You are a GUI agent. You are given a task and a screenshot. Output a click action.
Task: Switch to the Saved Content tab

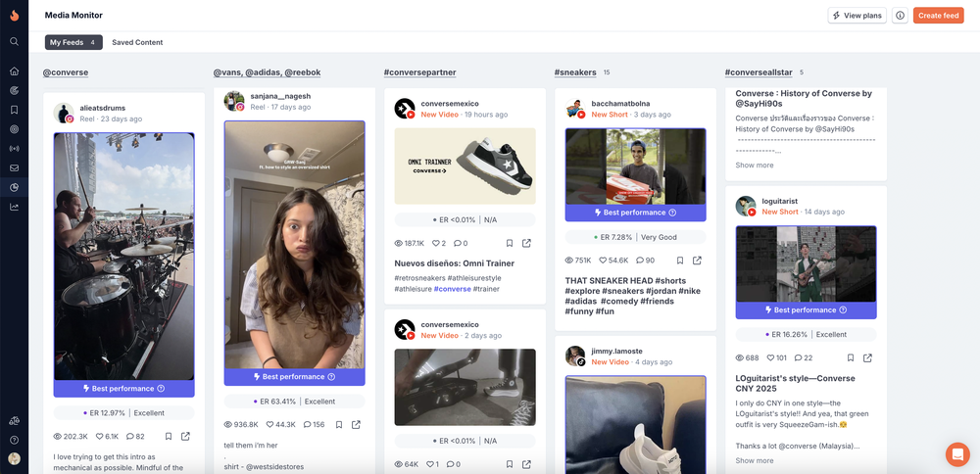coord(137,42)
